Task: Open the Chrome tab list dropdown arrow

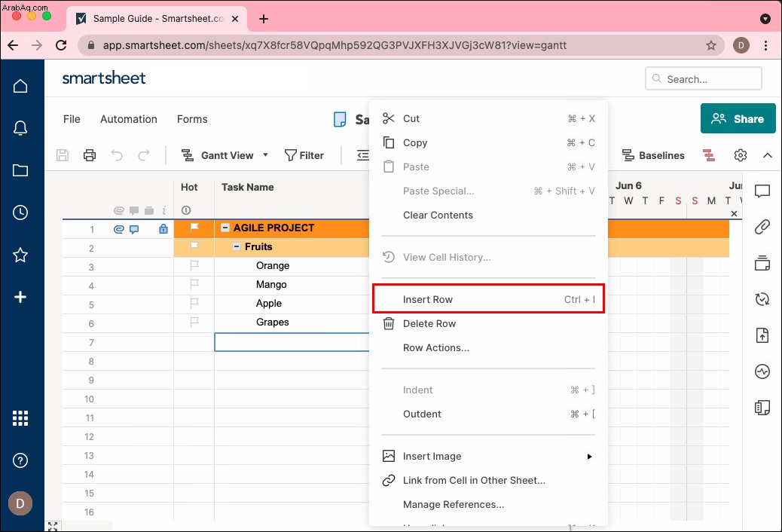Action: click(765, 19)
